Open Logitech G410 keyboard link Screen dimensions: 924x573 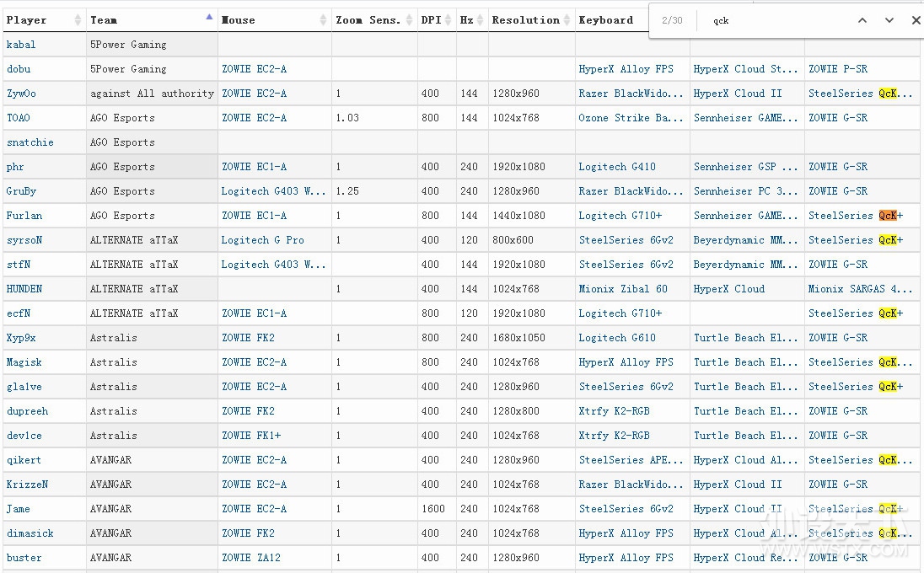[x=617, y=167]
